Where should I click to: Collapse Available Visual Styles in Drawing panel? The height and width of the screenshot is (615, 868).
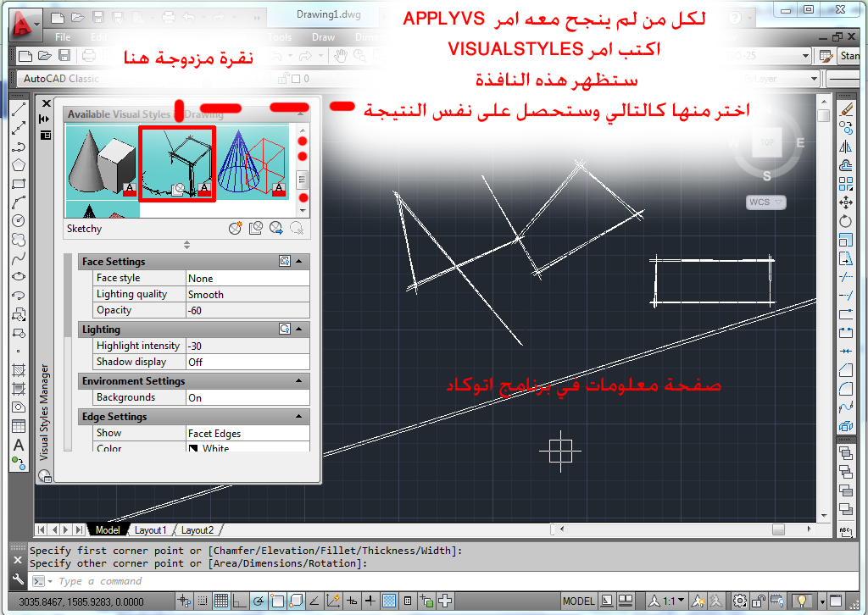click(x=301, y=114)
